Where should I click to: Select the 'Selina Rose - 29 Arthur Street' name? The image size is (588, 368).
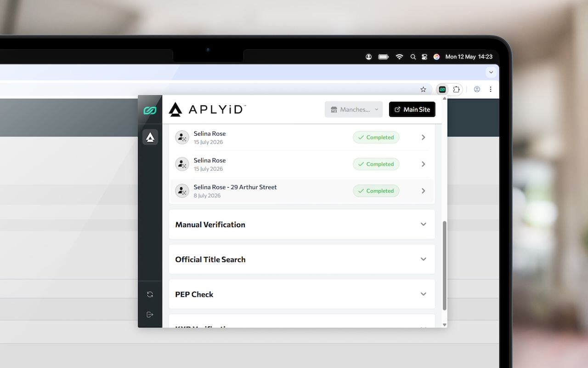235,187
